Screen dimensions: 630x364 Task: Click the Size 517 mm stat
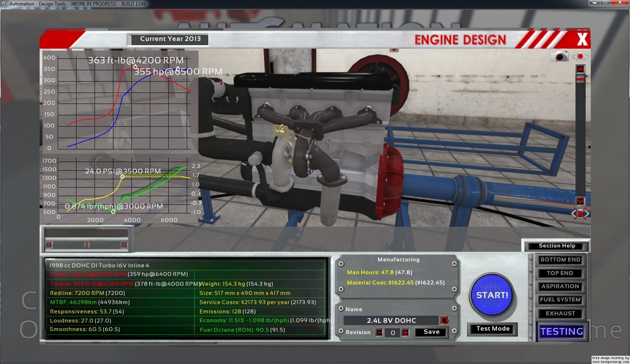pyautogui.click(x=245, y=293)
